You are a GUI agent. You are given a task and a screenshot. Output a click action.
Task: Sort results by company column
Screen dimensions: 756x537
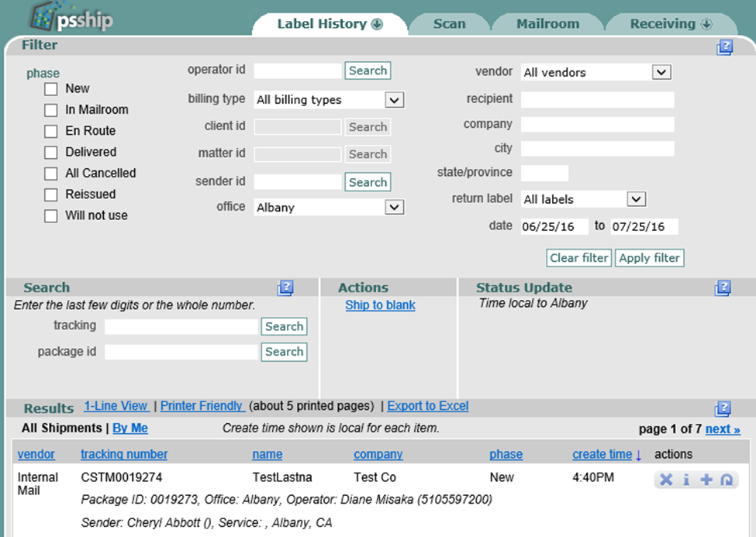378,454
